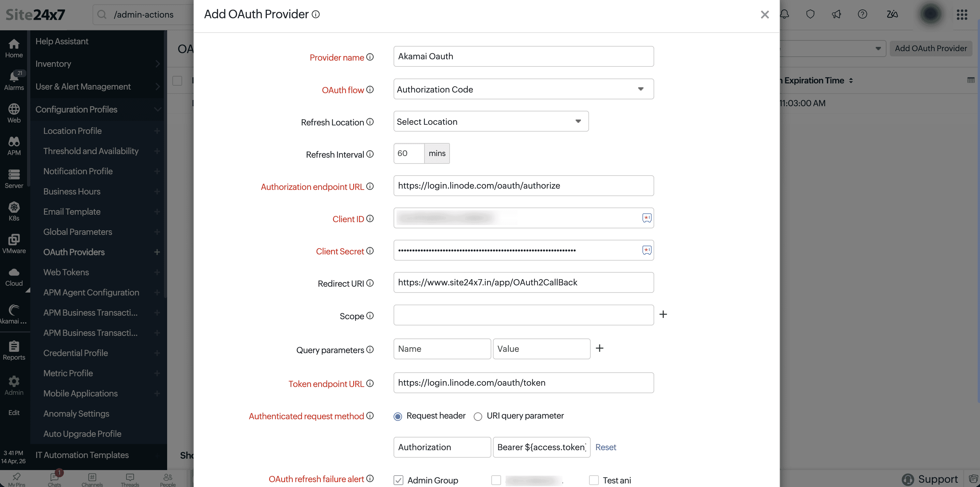The height and width of the screenshot is (487, 980).
Task: Enable the Test ani checkbox
Action: (x=594, y=480)
